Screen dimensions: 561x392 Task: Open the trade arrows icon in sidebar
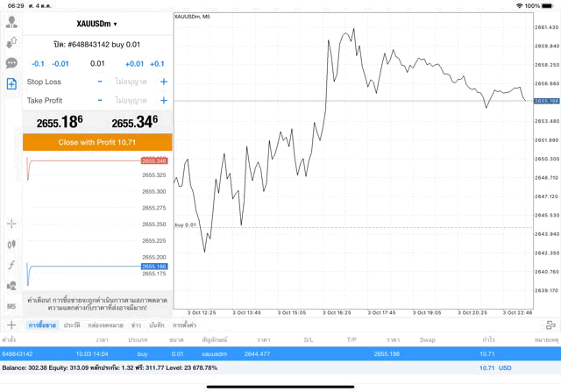[11, 43]
